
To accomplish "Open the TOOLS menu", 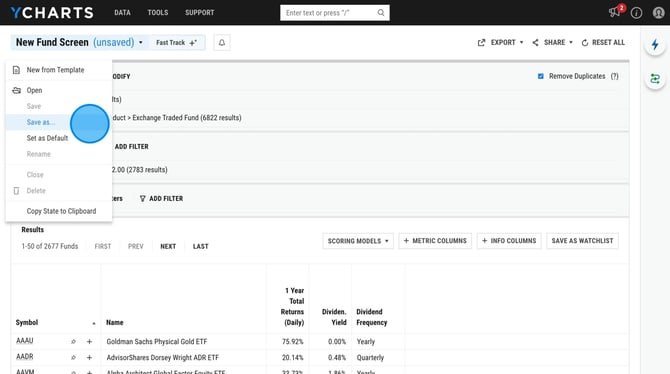I will pos(158,13).
